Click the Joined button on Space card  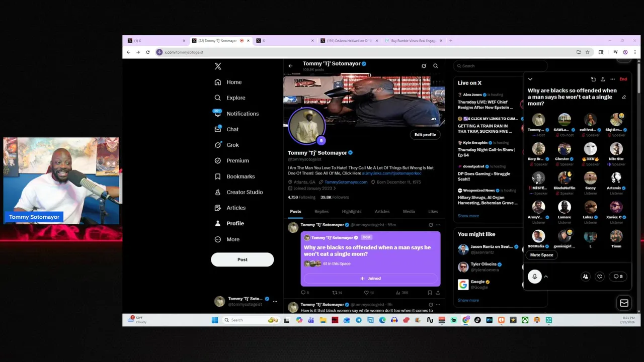coord(370,278)
